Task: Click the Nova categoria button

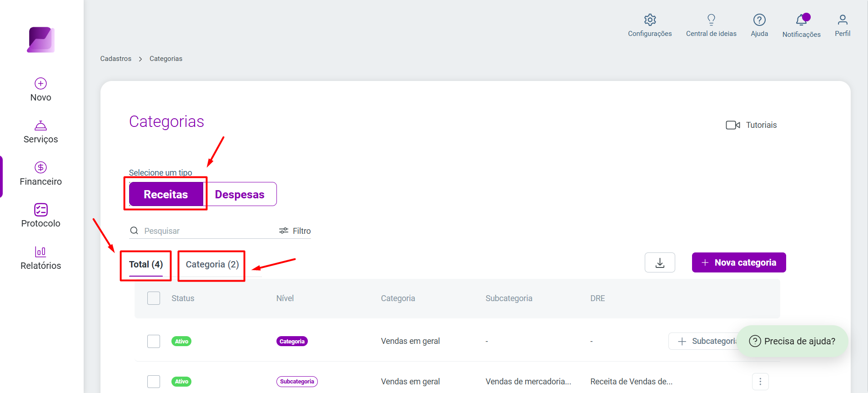Action: 739,262
